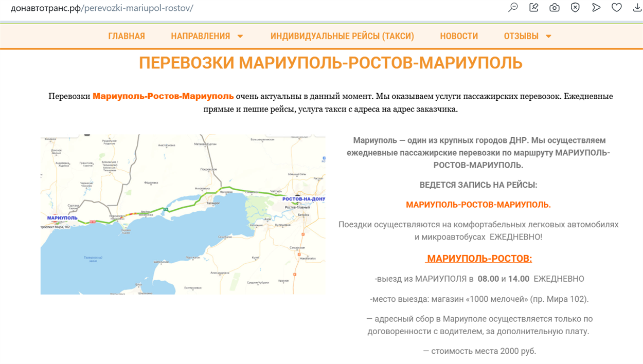Click the share arrow icon

tap(596, 7)
